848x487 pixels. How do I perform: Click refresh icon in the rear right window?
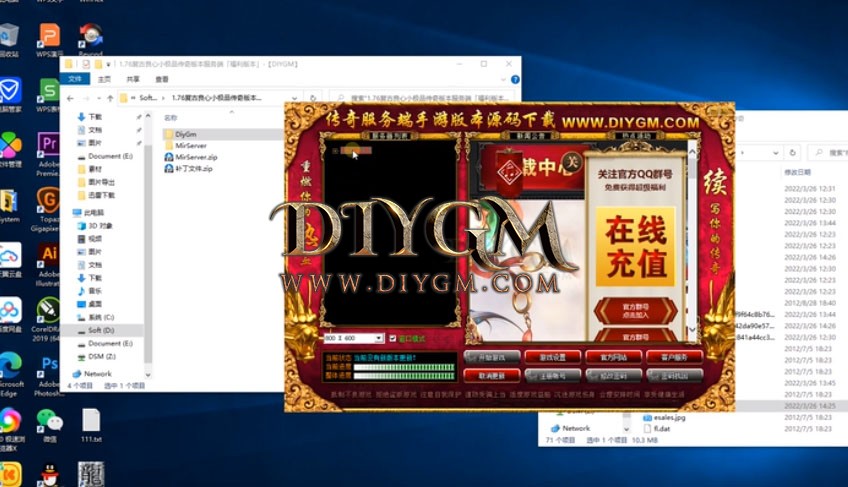(x=792, y=153)
